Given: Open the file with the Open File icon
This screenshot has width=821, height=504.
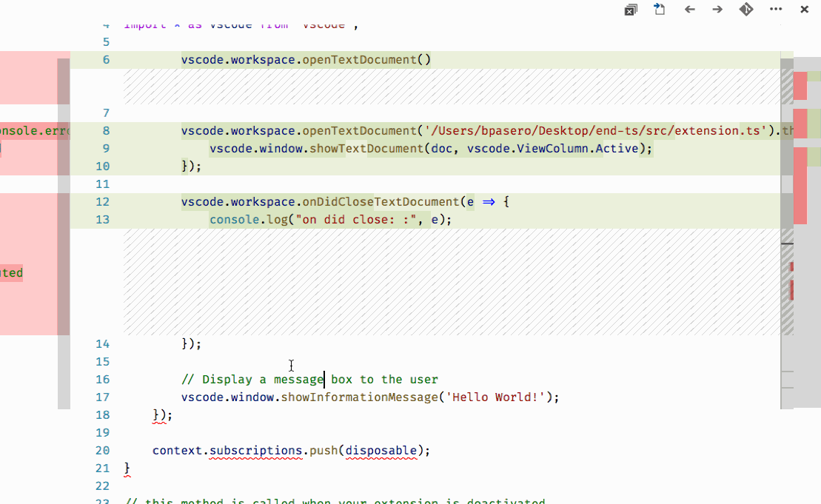Looking at the screenshot, I should (659, 9).
